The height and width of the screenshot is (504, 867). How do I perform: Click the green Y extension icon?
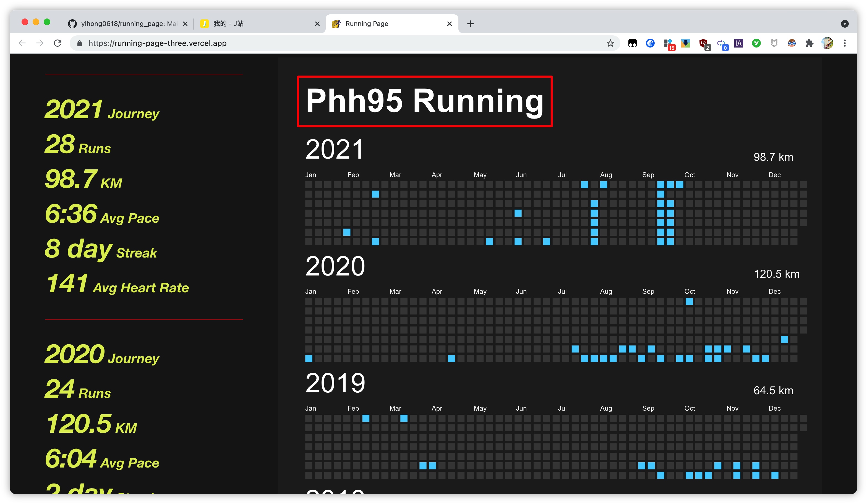[x=756, y=43]
